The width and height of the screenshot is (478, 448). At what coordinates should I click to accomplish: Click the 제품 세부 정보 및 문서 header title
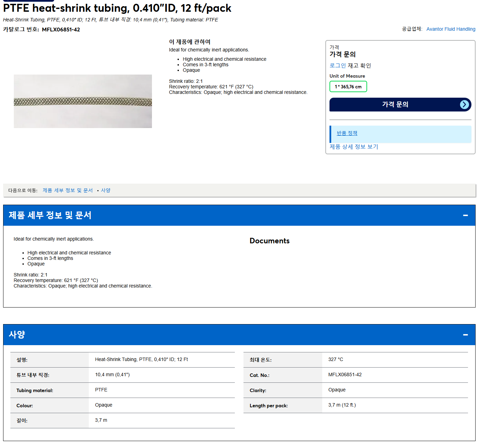[50, 215]
